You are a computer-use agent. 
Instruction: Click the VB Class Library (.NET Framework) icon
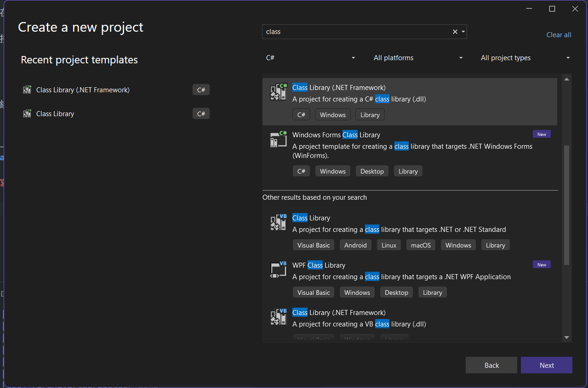coord(278,317)
